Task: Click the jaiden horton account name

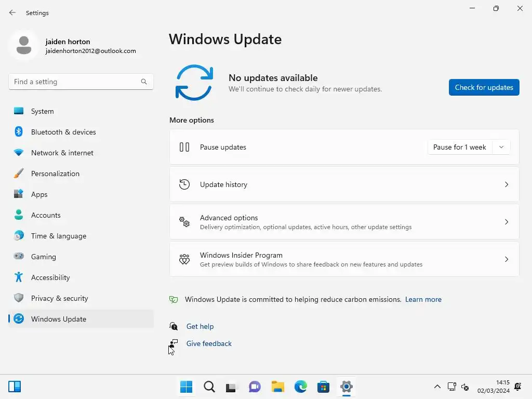Action: tap(68, 42)
